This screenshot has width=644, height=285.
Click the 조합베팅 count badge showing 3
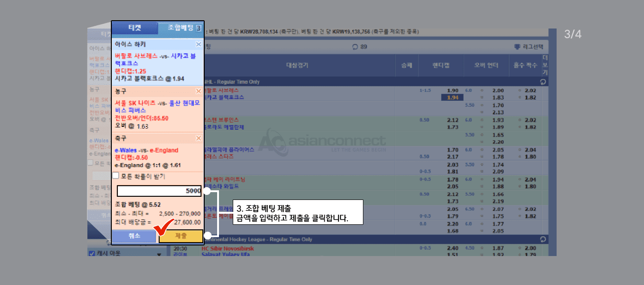click(198, 28)
